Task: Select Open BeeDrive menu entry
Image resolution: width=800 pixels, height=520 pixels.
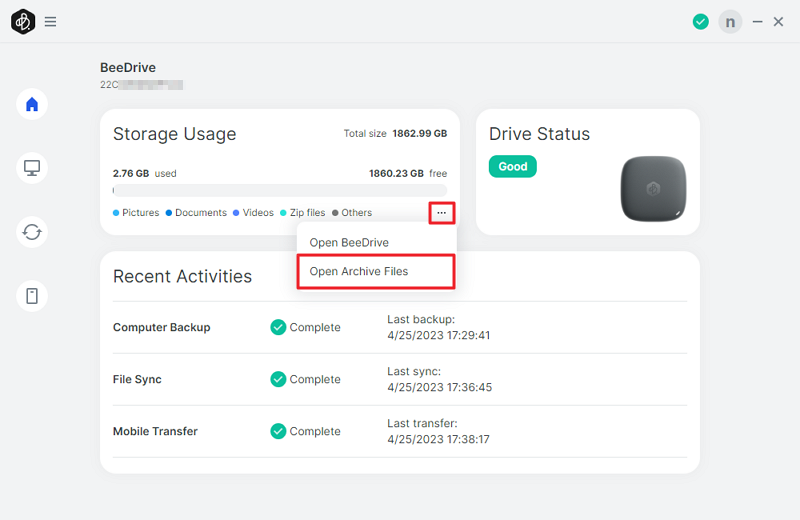Action: (376, 242)
